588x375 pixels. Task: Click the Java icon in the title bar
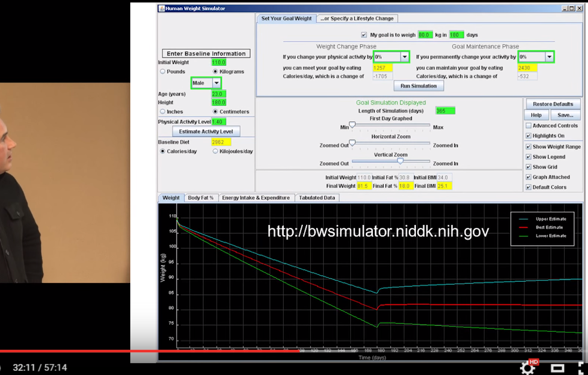(161, 8)
